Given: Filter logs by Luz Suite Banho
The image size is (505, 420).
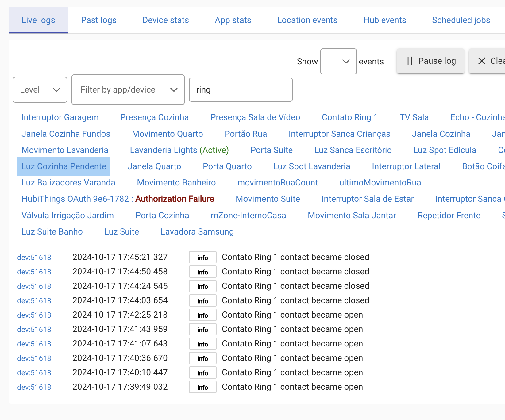Looking at the screenshot, I should coord(52,232).
